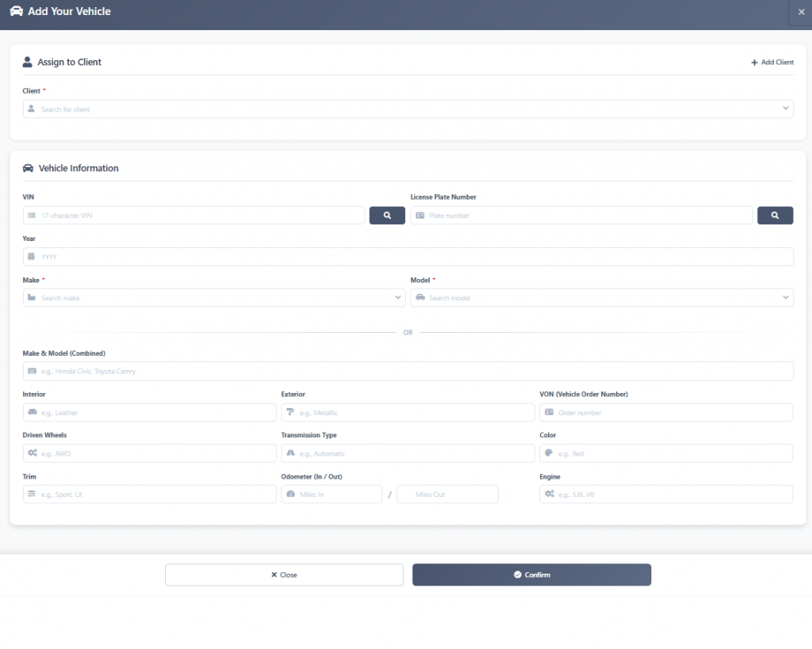The width and height of the screenshot is (812, 649).
Task: Click the Add Client plus link
Action: coord(772,62)
